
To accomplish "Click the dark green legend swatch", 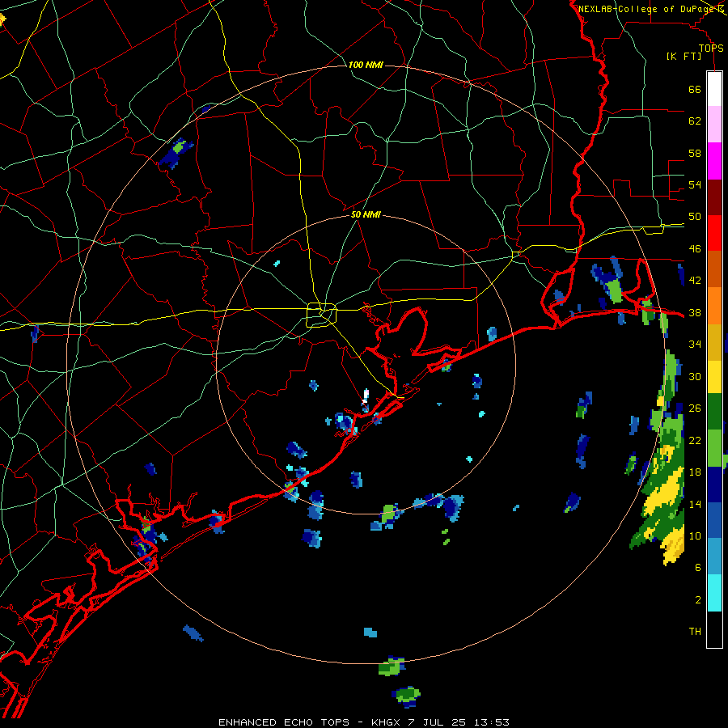I will [714, 412].
